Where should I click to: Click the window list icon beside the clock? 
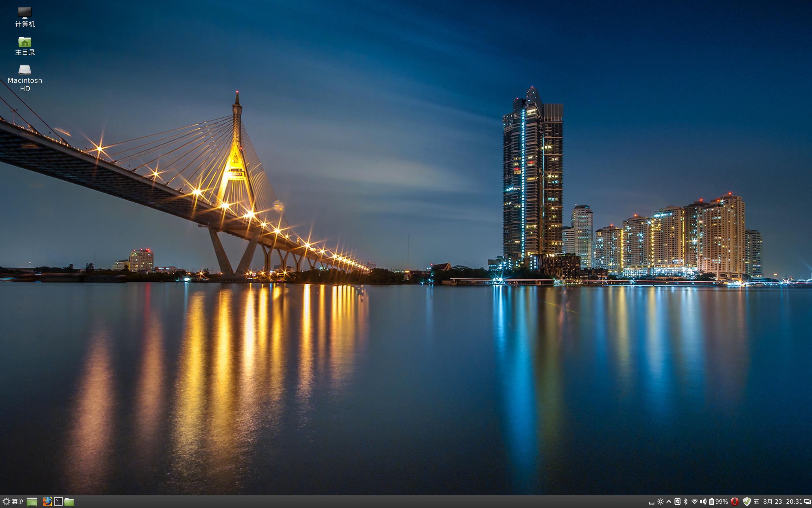tap(808, 502)
